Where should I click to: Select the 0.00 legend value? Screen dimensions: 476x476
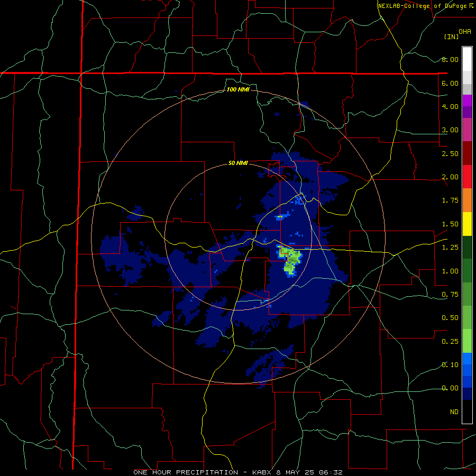click(x=450, y=388)
